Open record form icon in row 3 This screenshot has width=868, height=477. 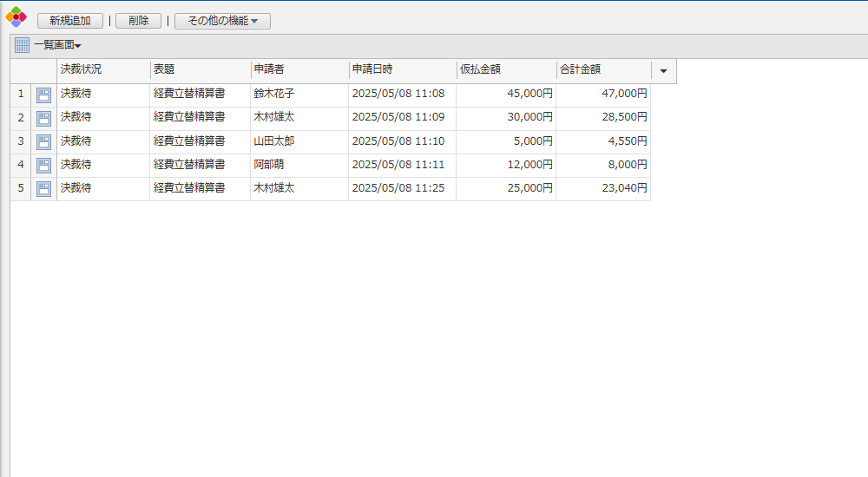[x=43, y=141]
